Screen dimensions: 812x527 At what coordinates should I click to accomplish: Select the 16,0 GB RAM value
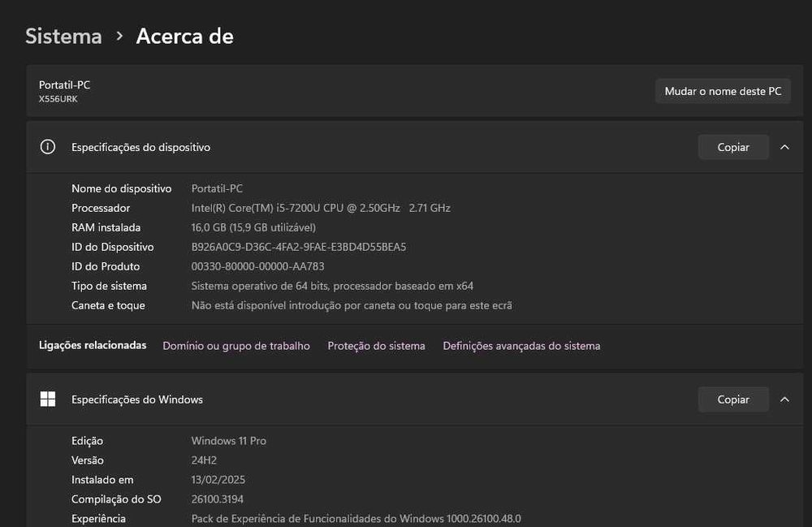(x=253, y=227)
